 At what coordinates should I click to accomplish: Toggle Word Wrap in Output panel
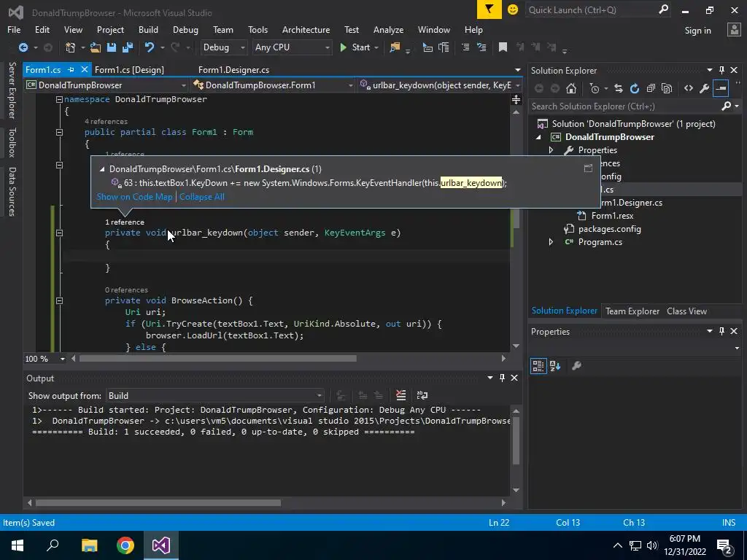click(x=422, y=395)
